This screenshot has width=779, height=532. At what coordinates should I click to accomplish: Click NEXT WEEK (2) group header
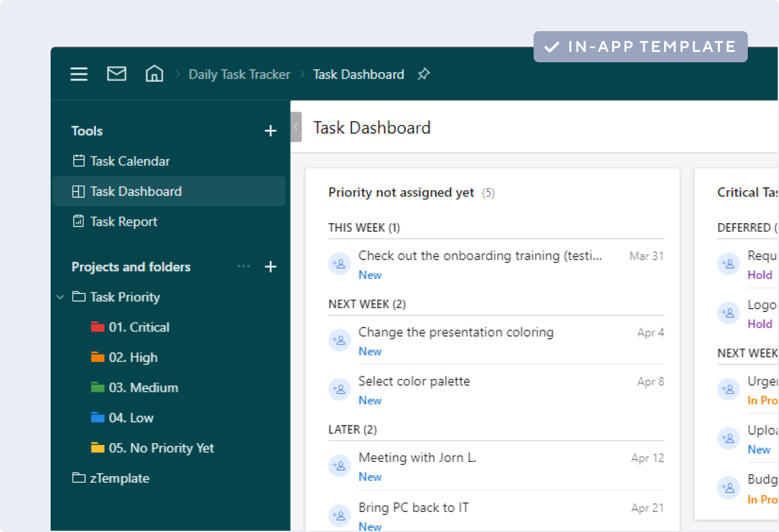pyautogui.click(x=367, y=304)
